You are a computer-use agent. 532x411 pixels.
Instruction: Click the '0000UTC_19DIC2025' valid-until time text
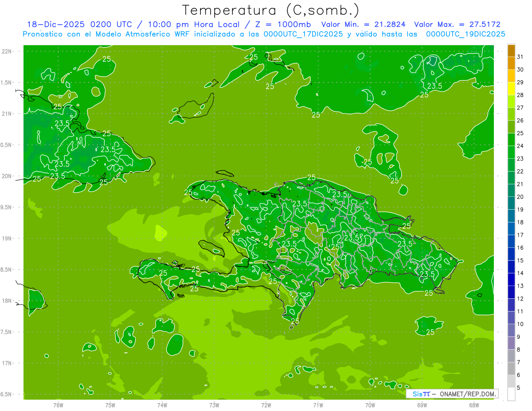click(465, 34)
